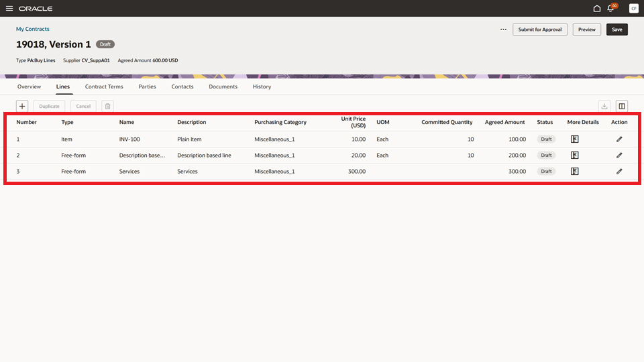Click the Agreed Amount column header
Image resolution: width=644 pixels, height=362 pixels.
[x=504, y=122]
